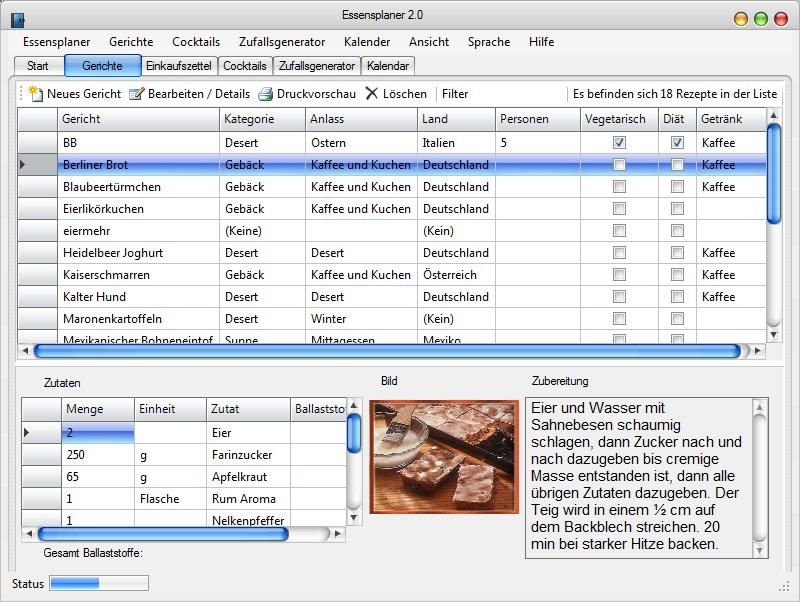Sort by the Personen column header
This screenshot has height=602, width=800.
click(538, 119)
